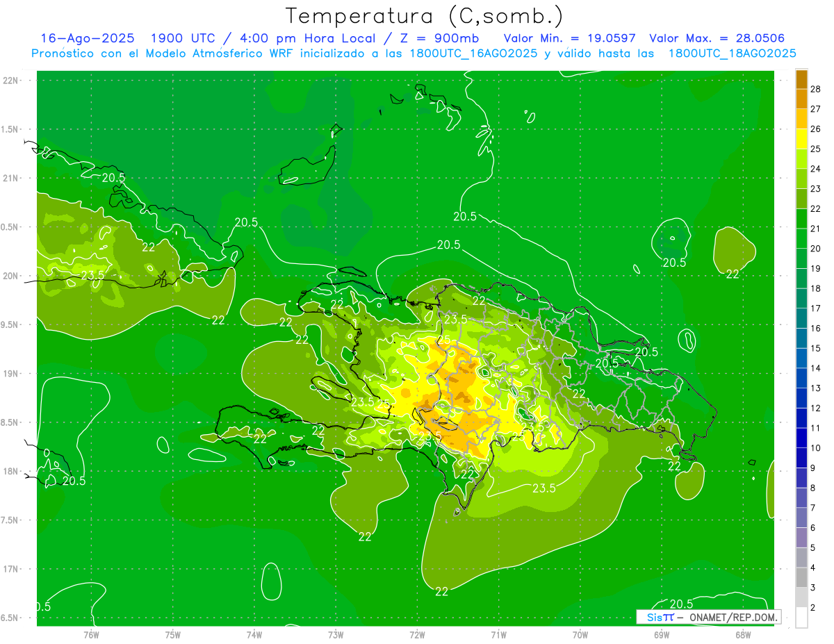834x644 pixels.
Task: Click the 72W longitude axis label
Action: 417,634
